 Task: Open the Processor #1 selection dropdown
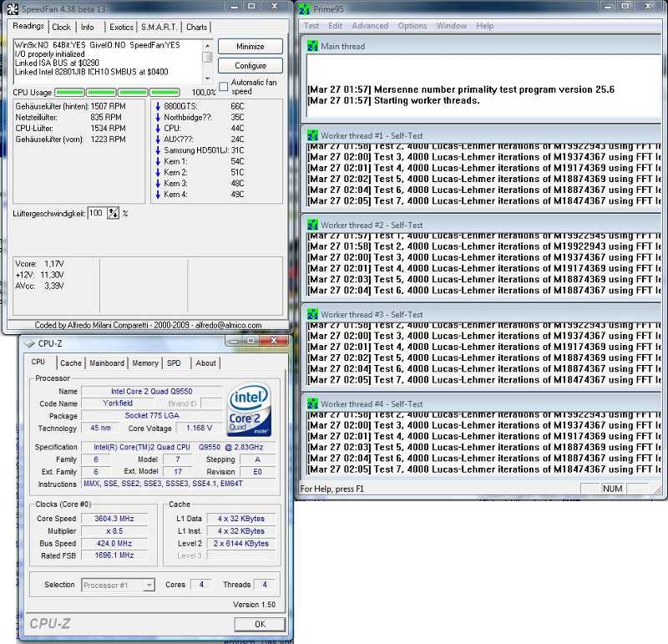(118, 586)
